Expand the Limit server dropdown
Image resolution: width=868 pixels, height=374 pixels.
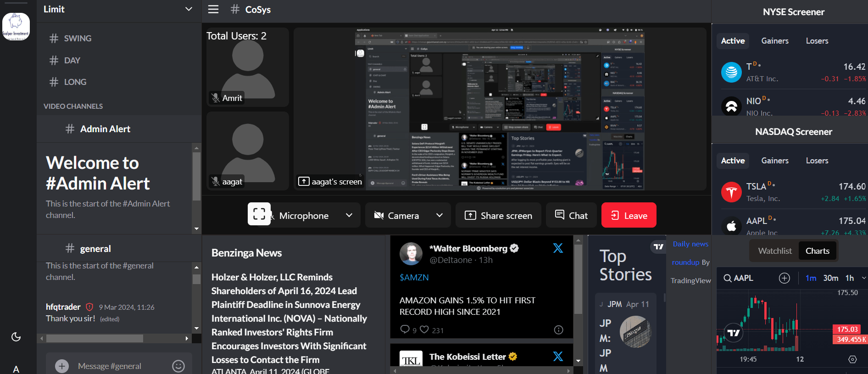(x=189, y=9)
